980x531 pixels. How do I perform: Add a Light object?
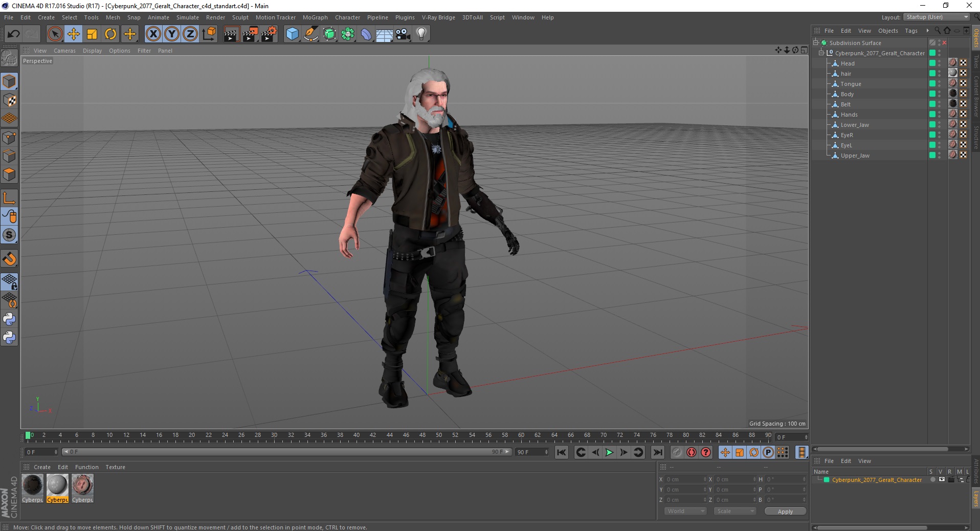421,34
